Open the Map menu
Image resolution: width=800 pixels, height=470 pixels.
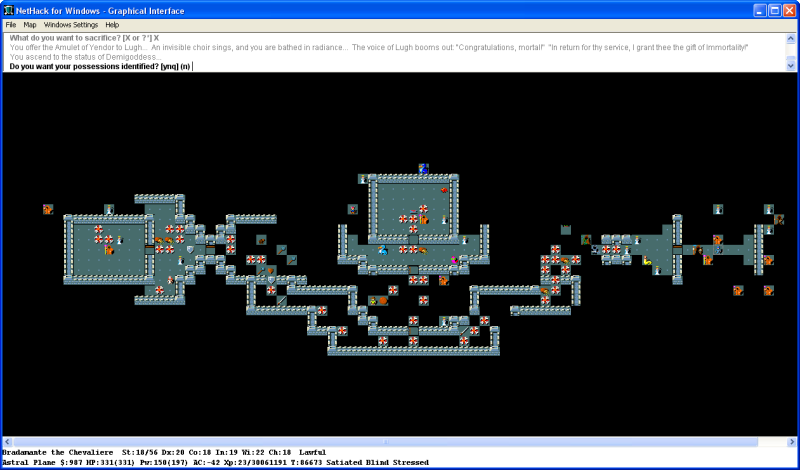(x=30, y=24)
